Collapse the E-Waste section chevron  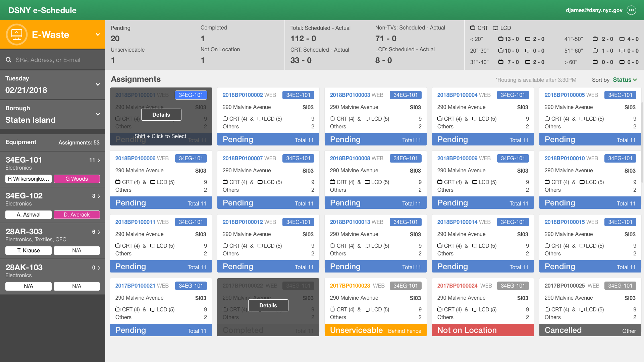click(98, 34)
